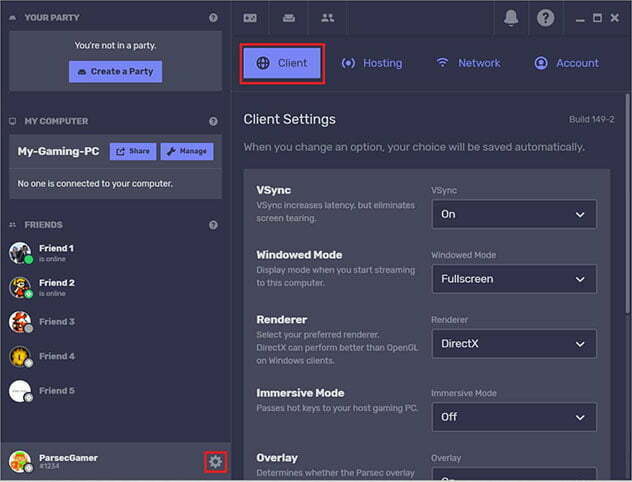Click the help icon beside Friends
Screen dimensions: 632x482
point(213,225)
